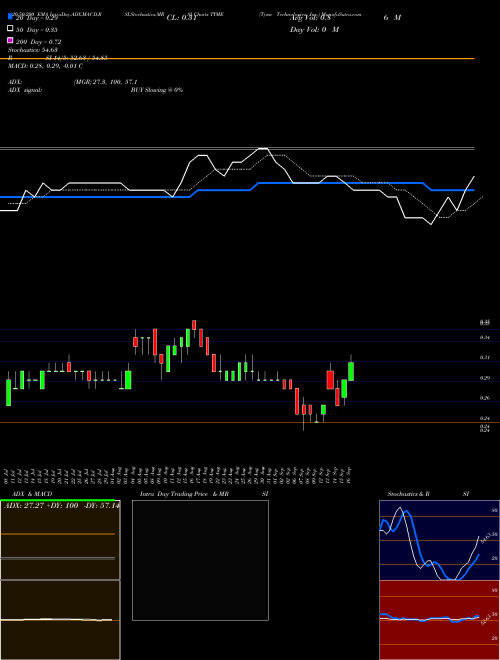Click the 'Intra Day Trading Price & MR' title
Image resolution: width=500 pixels, height=660 pixels.
[184, 494]
